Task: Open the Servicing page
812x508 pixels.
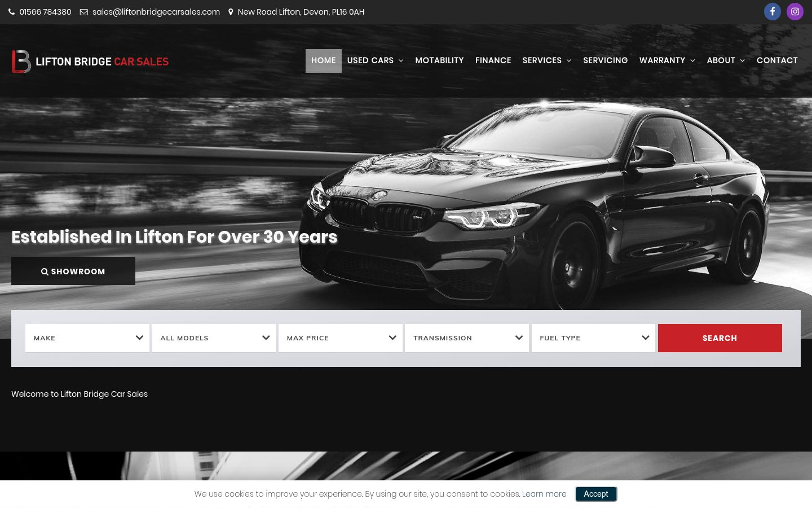Action: click(605, 60)
